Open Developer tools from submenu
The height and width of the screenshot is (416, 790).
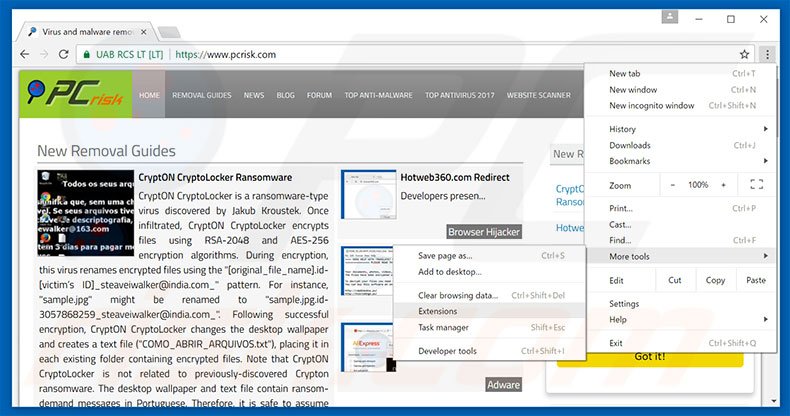point(489,351)
